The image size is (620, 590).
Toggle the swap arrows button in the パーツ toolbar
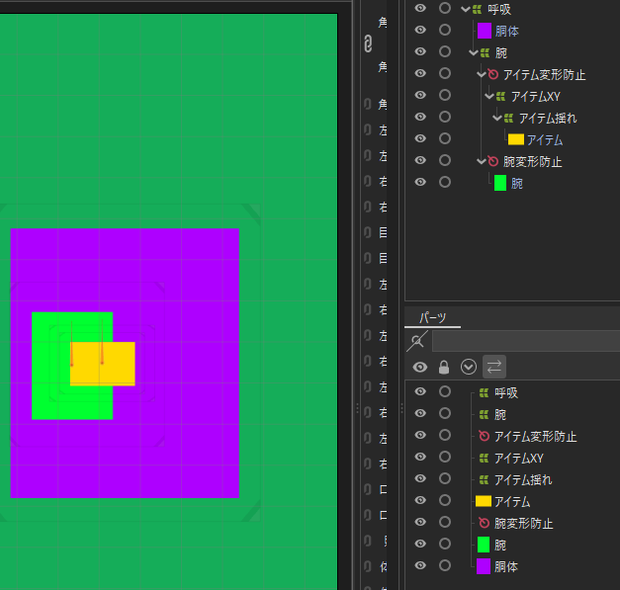(494, 367)
